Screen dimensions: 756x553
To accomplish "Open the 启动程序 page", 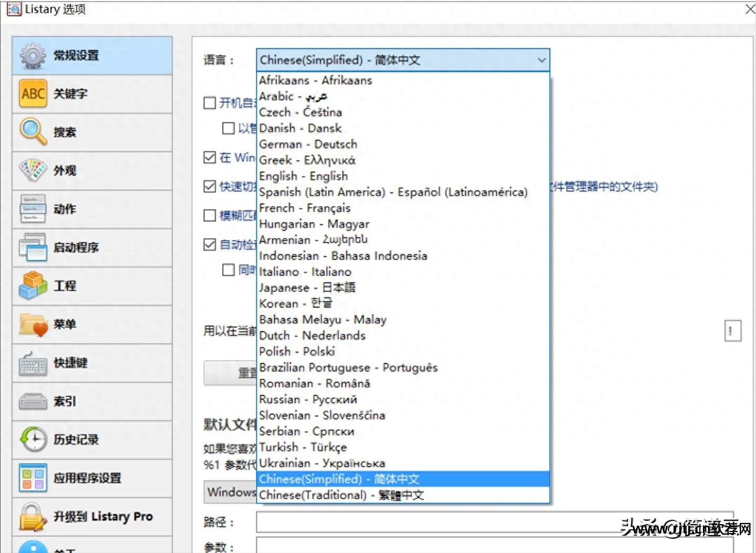I will [92, 247].
